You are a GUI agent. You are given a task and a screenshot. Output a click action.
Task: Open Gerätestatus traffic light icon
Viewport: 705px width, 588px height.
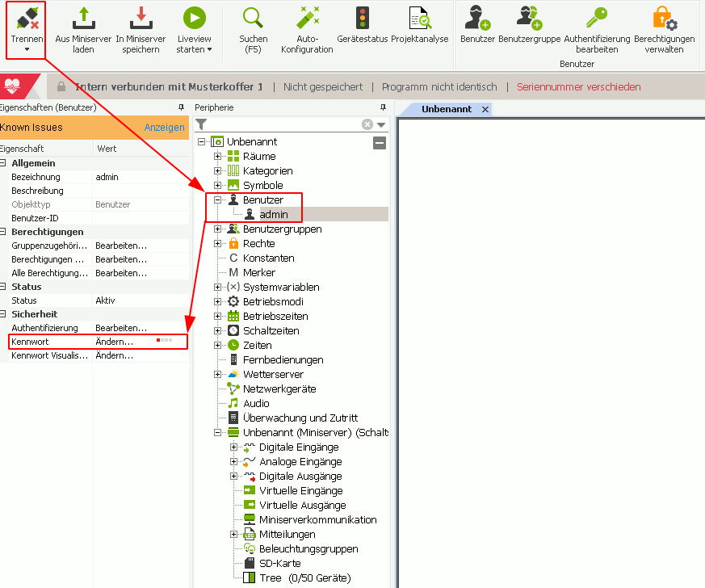tap(362, 18)
